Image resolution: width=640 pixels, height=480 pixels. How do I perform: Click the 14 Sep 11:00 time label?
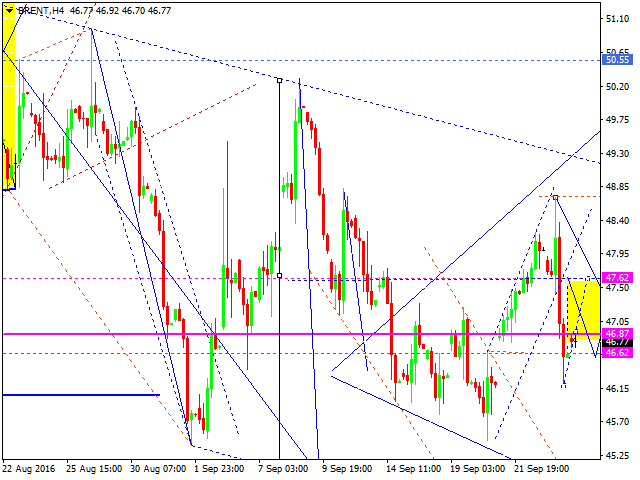[413, 469]
